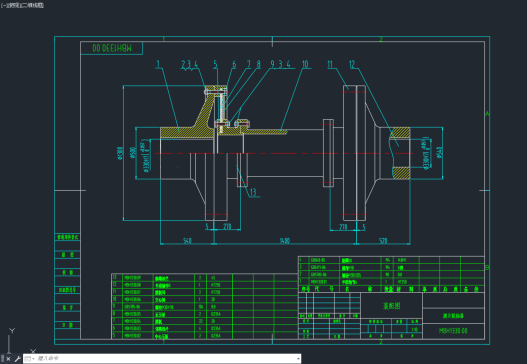The image size is (527, 364).
Task: Expand command history with the up arrow
Action: click(x=298, y=359)
